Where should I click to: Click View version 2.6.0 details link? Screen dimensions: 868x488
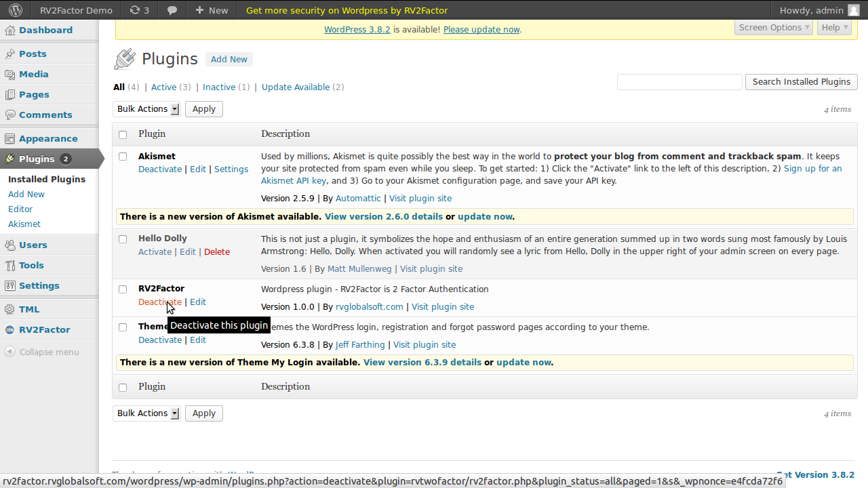point(384,216)
